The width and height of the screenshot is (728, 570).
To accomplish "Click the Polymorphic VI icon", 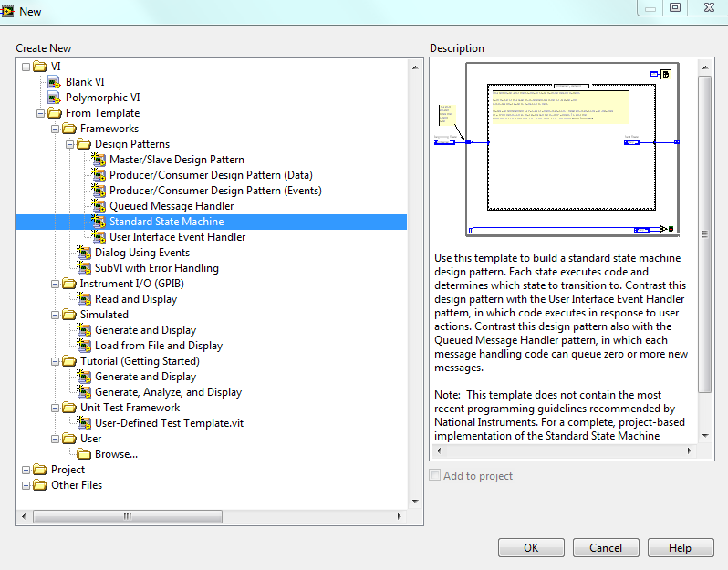I will (54, 98).
